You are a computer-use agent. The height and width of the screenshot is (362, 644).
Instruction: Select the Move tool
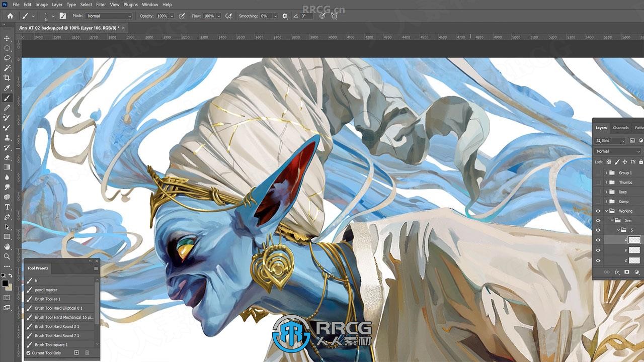[x=7, y=38]
